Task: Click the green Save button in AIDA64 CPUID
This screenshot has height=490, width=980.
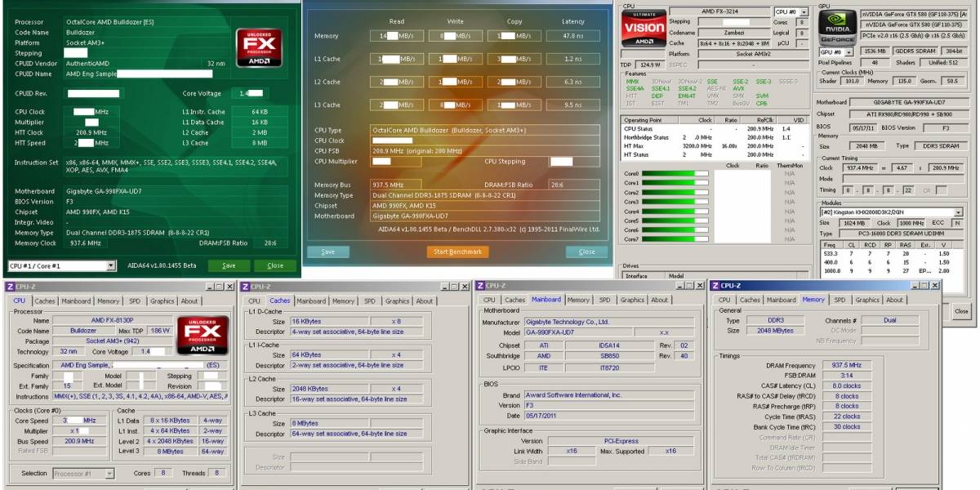Action: pyautogui.click(x=229, y=265)
